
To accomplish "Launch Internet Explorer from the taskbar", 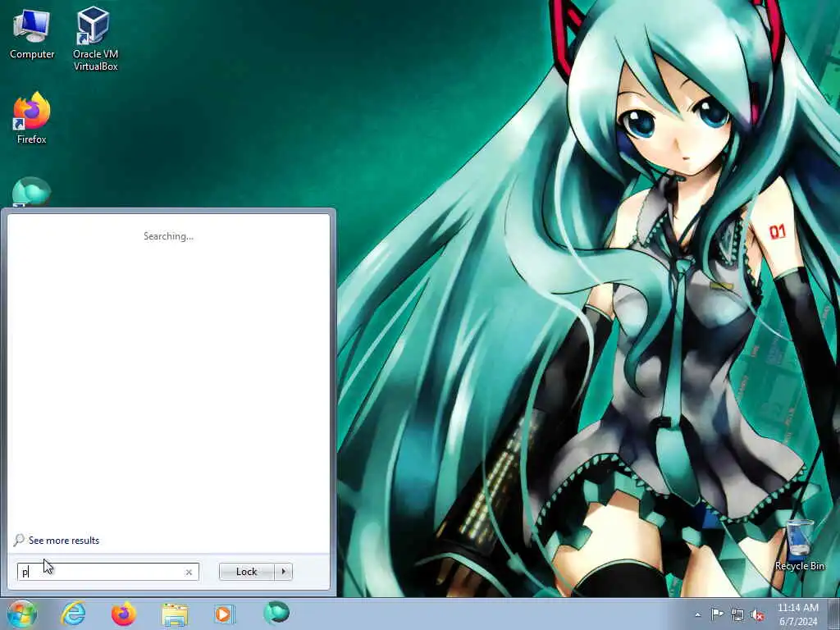I will coord(73,614).
